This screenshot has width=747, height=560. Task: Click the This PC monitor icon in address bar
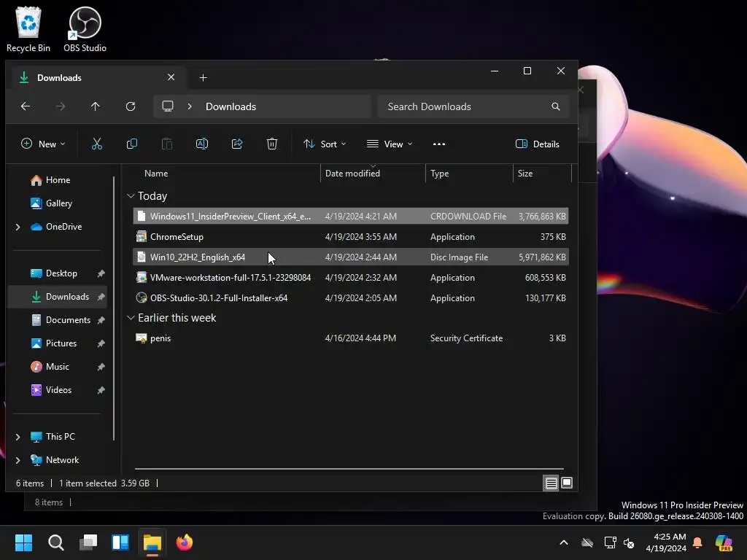point(168,106)
